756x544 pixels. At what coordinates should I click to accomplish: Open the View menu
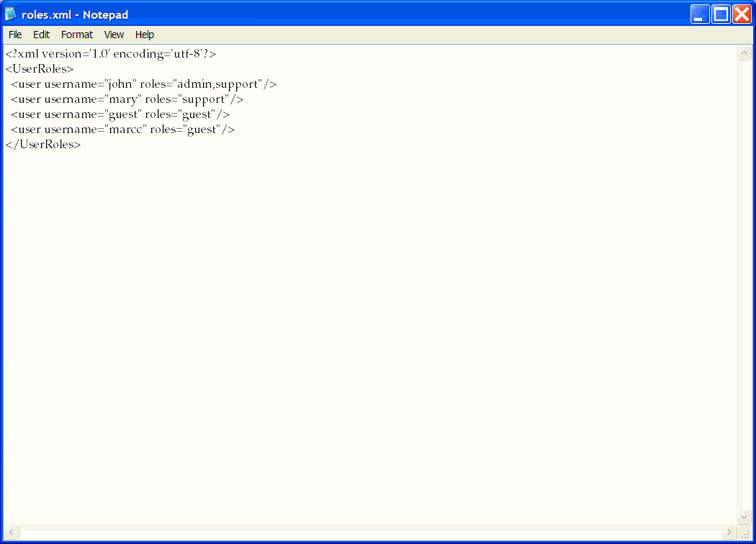point(114,35)
